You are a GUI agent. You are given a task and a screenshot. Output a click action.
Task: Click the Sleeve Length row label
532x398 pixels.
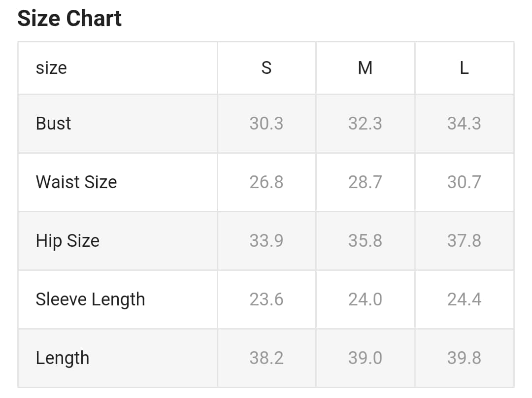(x=90, y=299)
